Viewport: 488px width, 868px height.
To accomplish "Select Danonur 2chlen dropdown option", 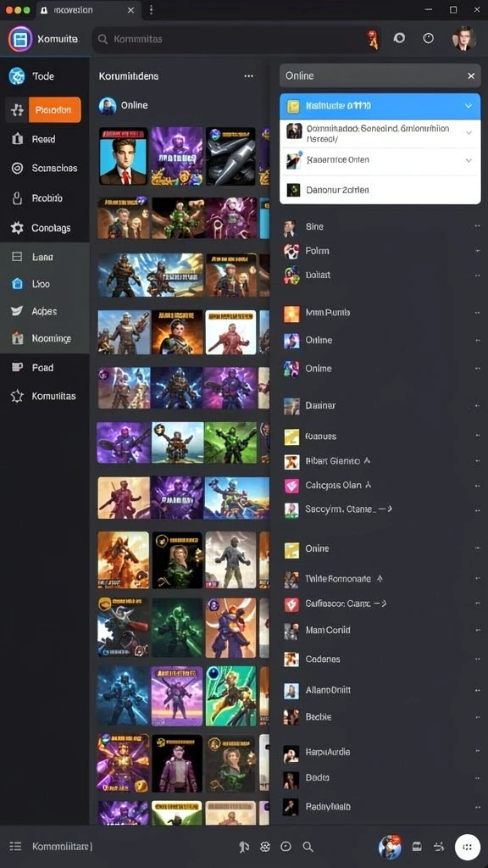I will 380,190.
